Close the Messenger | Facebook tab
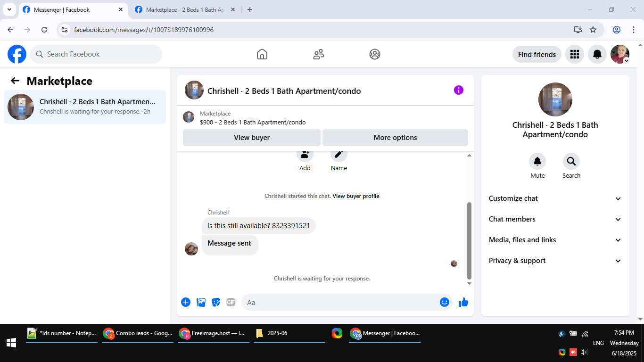 (x=121, y=9)
